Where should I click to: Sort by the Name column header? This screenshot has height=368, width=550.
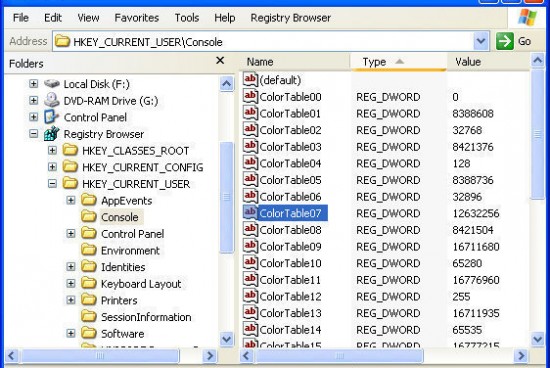(295, 62)
